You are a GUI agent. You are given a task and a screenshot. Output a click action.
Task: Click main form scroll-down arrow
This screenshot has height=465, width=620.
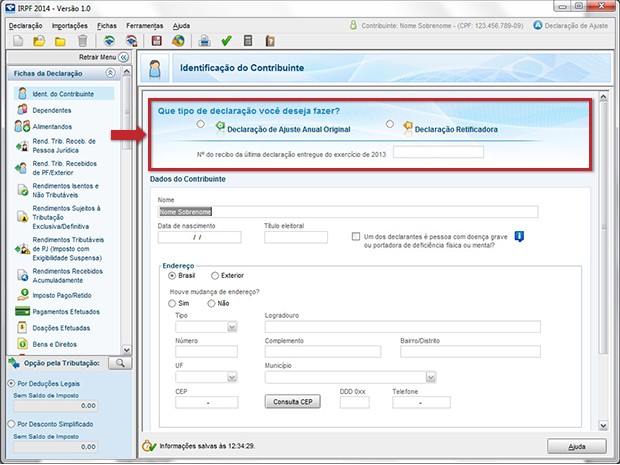pos(603,426)
